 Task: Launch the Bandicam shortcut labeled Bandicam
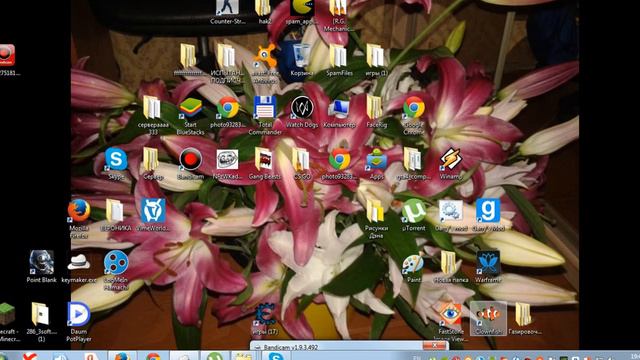click(190, 163)
